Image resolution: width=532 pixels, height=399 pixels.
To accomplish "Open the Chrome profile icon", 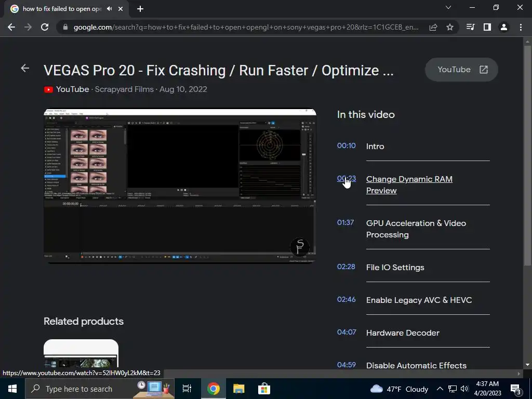I will [504, 27].
